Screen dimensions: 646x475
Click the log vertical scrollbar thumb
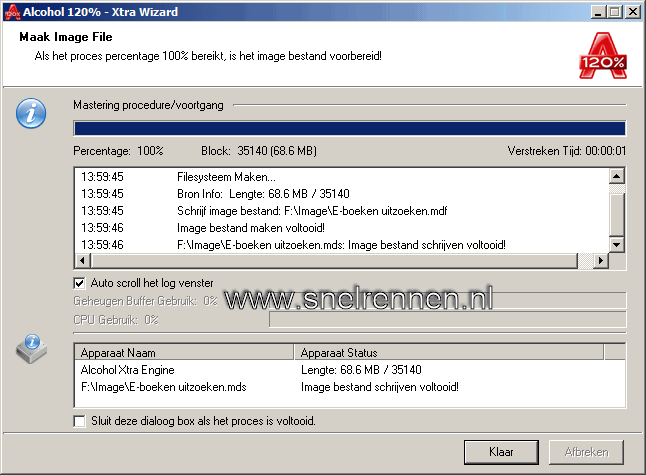617,214
